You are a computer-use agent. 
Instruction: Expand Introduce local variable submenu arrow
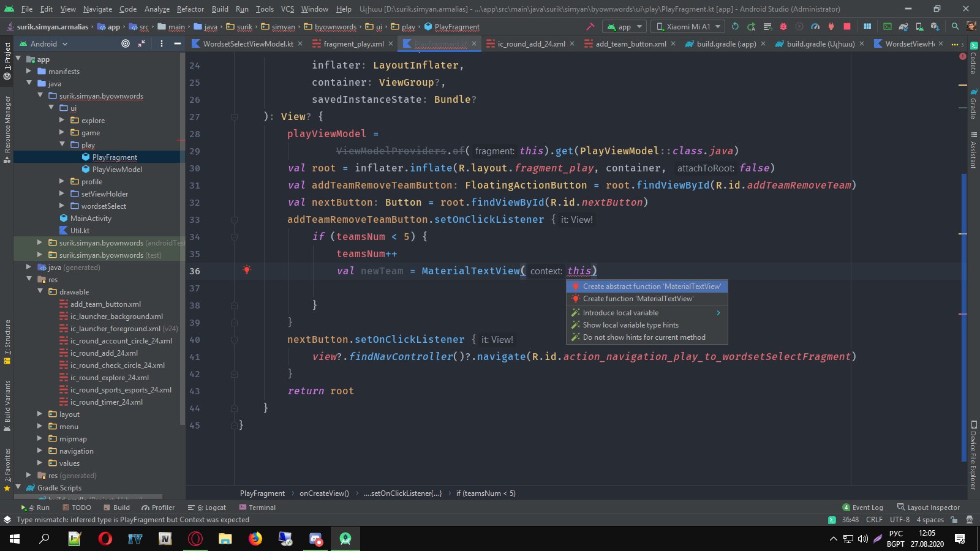click(718, 312)
